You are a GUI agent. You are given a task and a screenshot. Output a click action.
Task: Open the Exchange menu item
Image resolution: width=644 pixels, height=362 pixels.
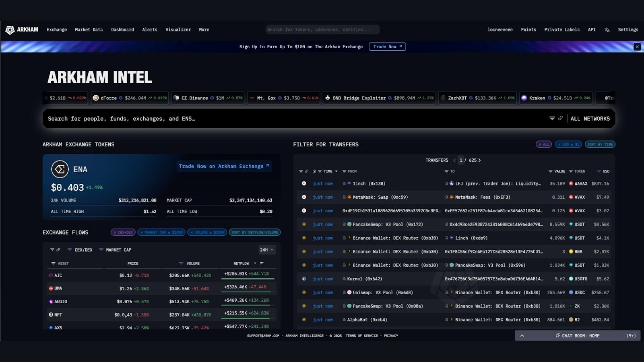tap(57, 30)
